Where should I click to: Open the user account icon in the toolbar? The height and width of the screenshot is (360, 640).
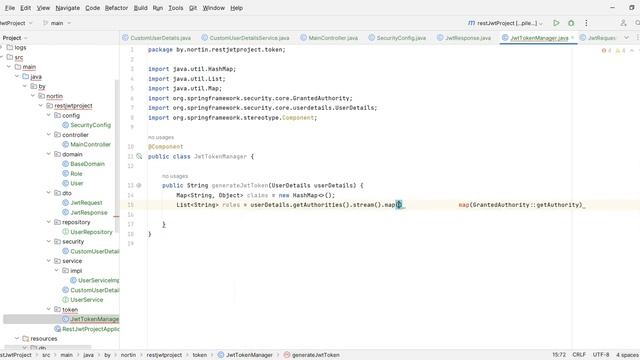(623, 23)
